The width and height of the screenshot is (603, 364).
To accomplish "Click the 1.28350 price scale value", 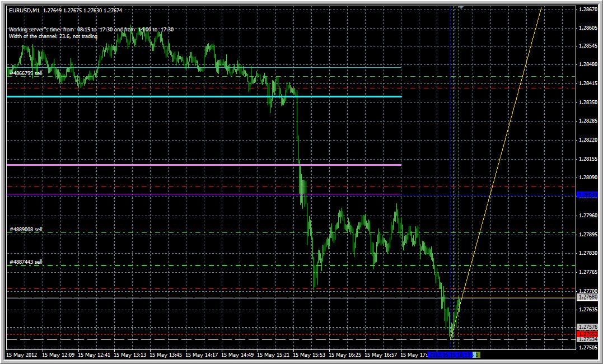I will coord(588,102).
